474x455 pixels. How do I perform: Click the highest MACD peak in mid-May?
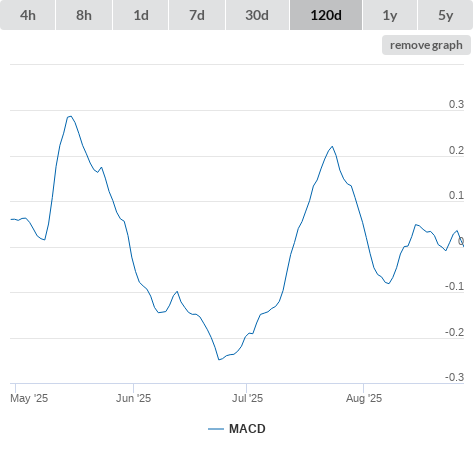(x=70, y=116)
